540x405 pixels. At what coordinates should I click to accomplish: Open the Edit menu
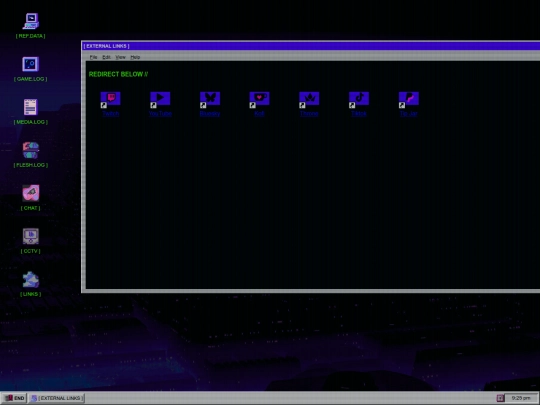[x=106, y=57]
